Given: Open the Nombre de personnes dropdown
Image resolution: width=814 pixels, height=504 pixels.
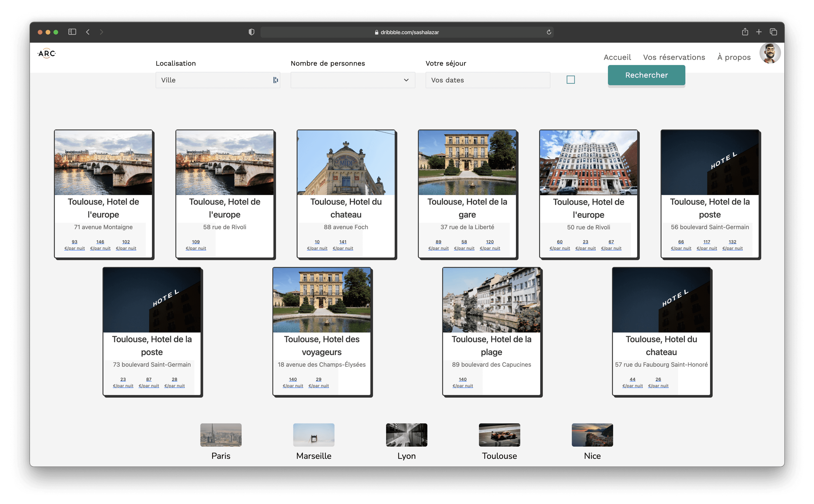Looking at the screenshot, I should click(x=353, y=80).
